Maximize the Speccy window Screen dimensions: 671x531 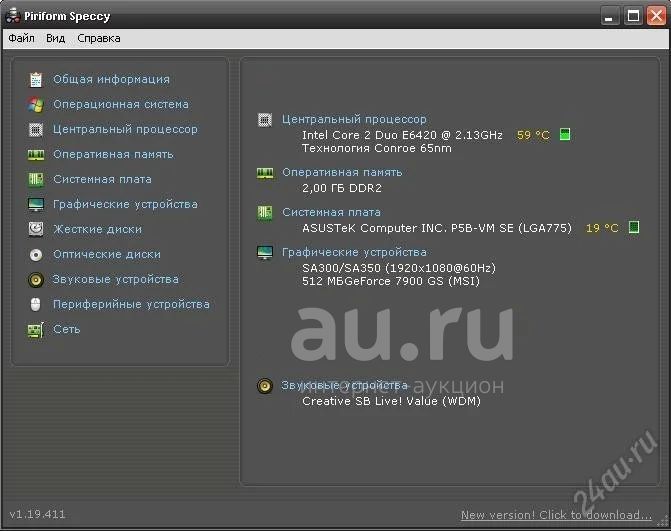[x=633, y=16]
